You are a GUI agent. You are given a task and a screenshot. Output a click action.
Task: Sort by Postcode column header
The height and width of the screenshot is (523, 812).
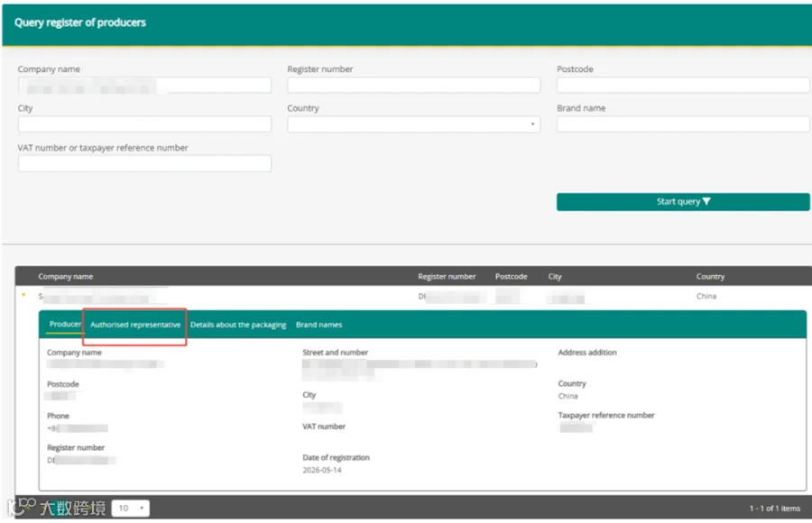coord(512,277)
